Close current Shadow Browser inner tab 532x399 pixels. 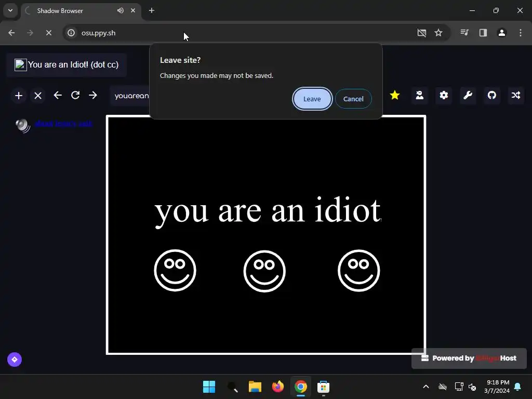[38, 96]
